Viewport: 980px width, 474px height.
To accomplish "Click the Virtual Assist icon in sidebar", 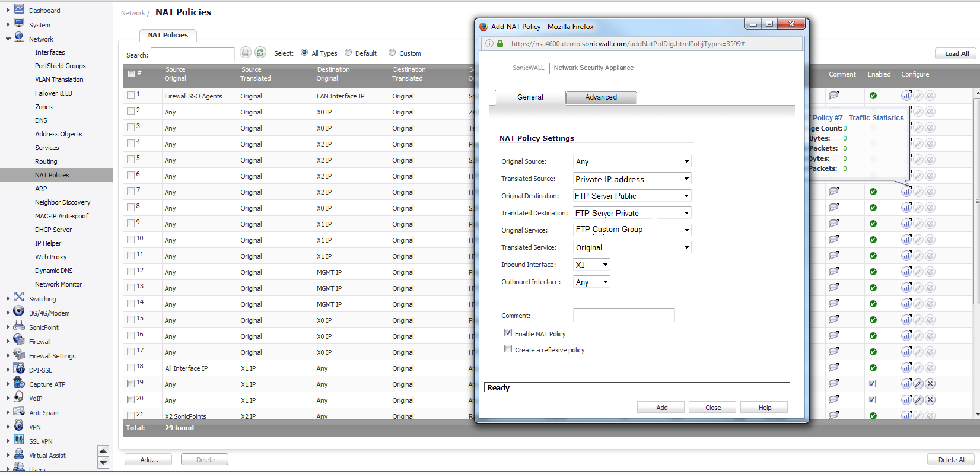I will point(19,454).
